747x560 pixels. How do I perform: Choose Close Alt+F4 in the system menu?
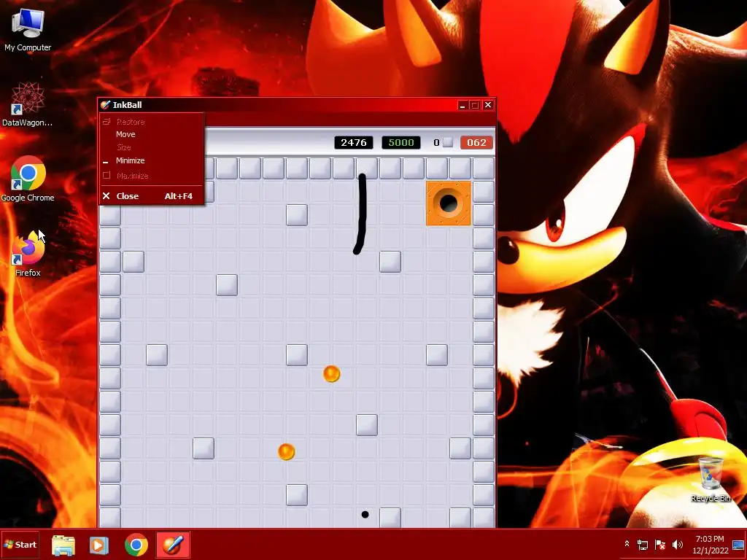pyautogui.click(x=152, y=195)
